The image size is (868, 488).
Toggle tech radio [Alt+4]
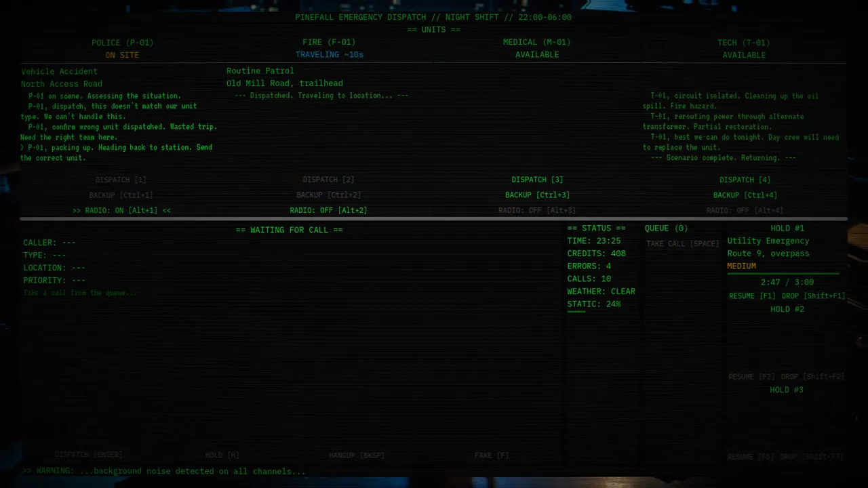(745, 211)
